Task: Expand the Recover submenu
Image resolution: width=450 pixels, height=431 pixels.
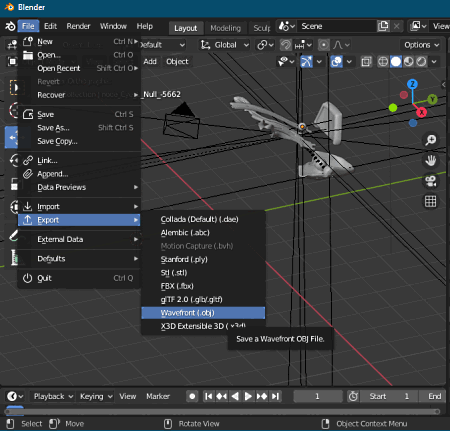Action: click(79, 95)
